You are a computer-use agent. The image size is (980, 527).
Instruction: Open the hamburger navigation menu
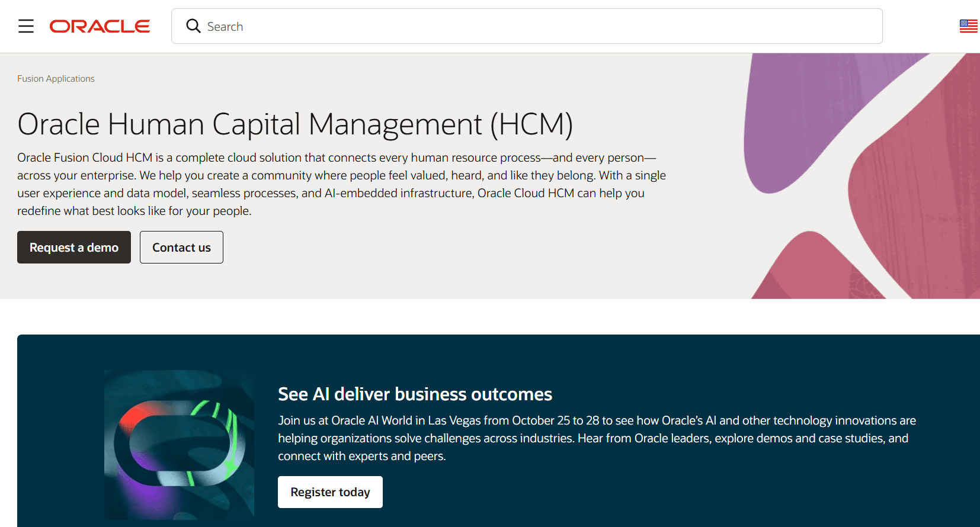pos(26,26)
